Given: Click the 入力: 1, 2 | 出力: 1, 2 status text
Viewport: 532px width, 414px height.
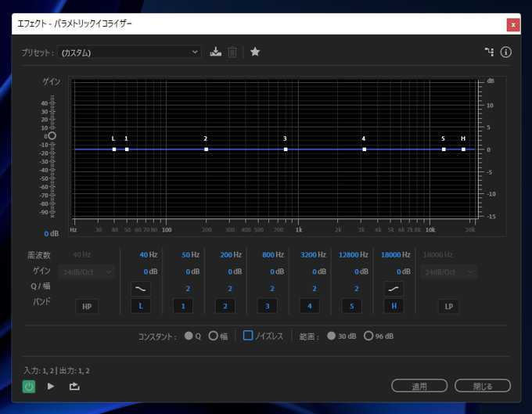Looking at the screenshot, I should point(56,370).
